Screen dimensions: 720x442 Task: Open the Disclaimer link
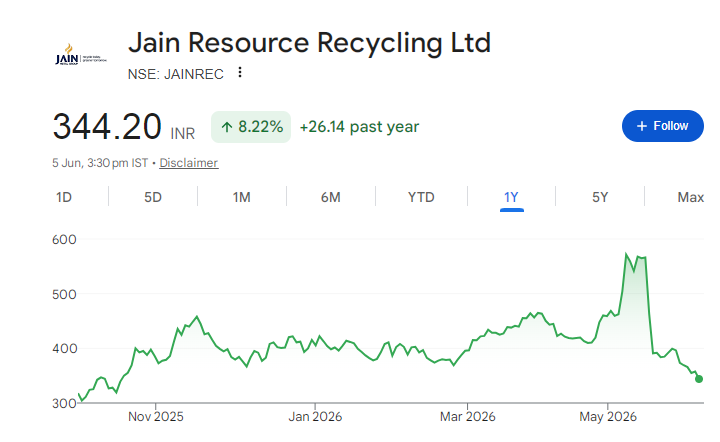pos(189,163)
